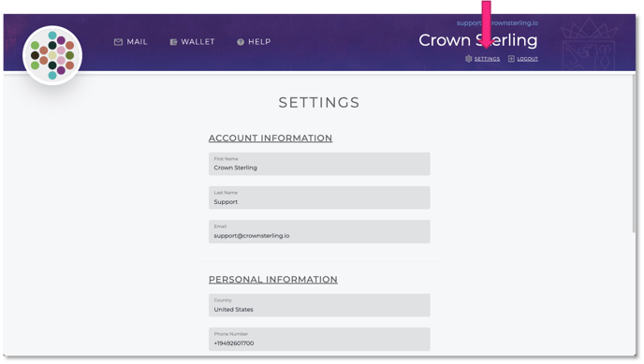Click the page vertical scrollbar
644x364 pixels.
click(634, 153)
